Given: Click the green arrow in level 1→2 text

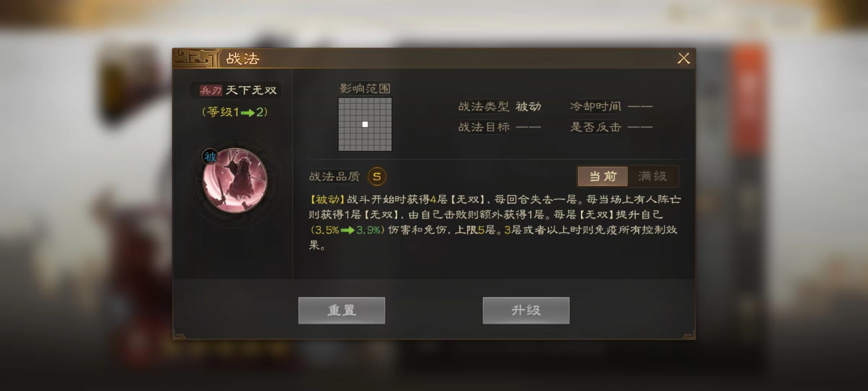Looking at the screenshot, I should (x=248, y=113).
